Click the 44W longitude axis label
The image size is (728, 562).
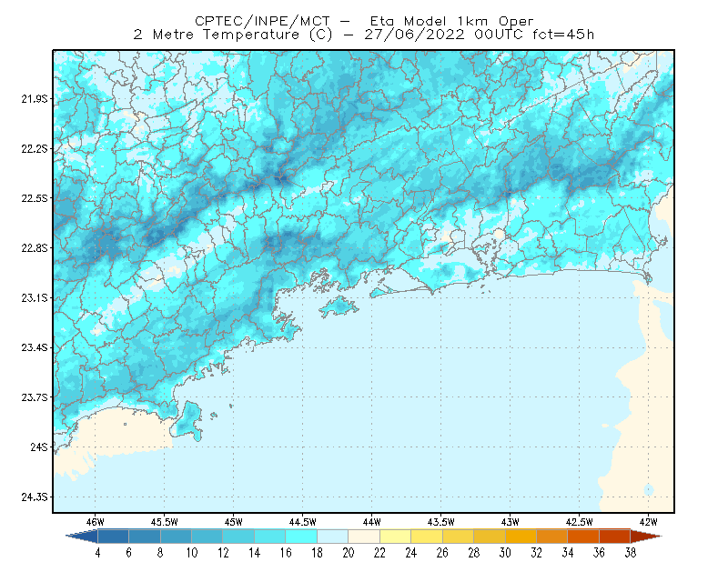point(371,522)
